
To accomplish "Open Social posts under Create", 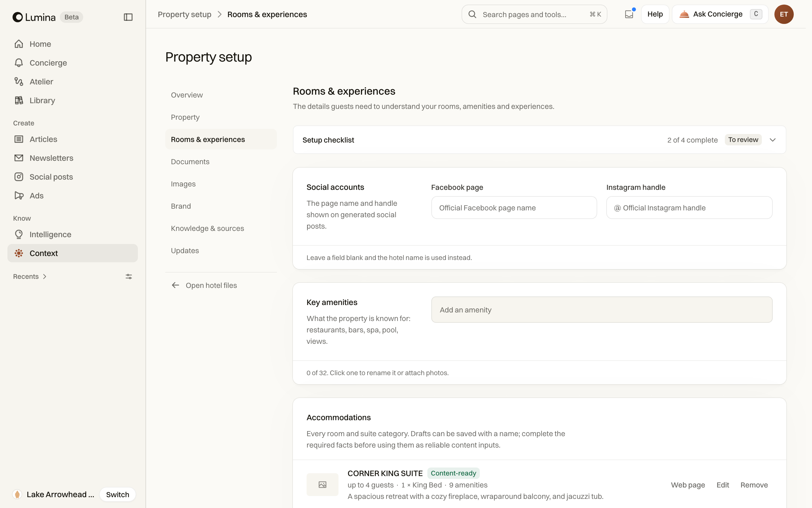I will pos(73,177).
